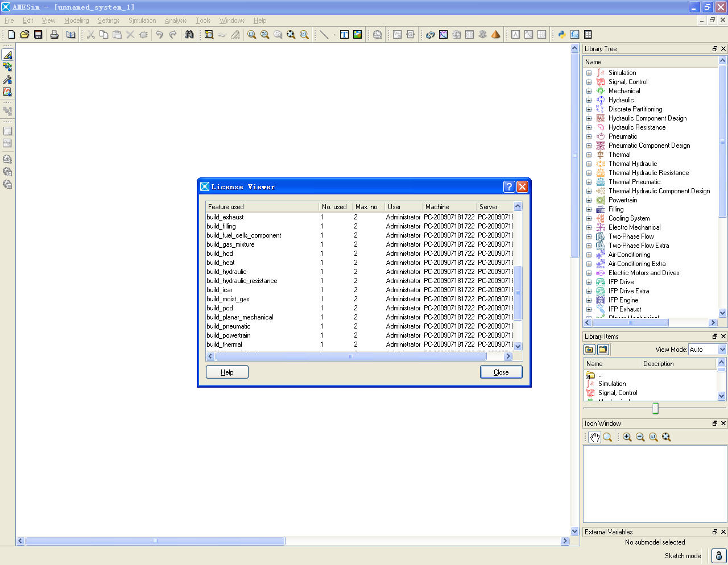Click the main sketch horizontal scrollbar
Screen dimensions: 728x565
point(292,541)
